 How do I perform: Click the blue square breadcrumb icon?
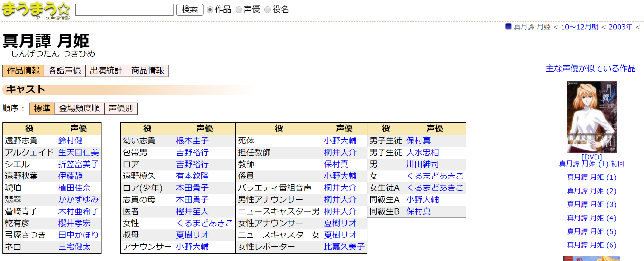[508, 26]
